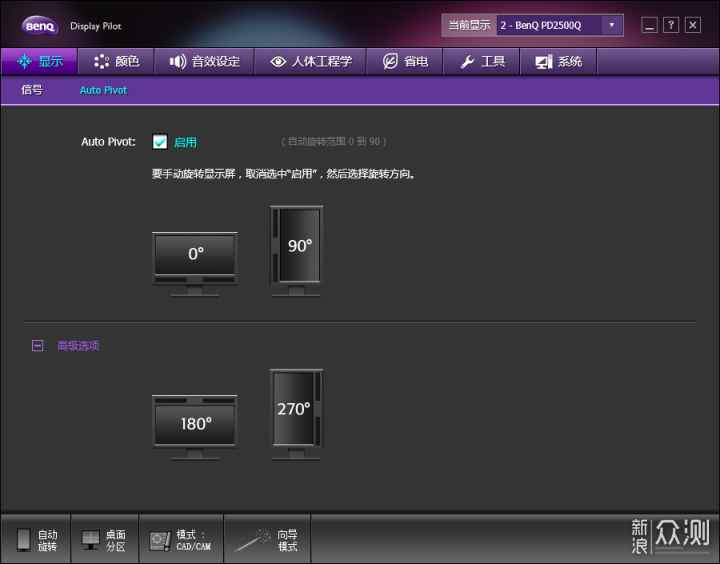Switch to the 显示 tab
The height and width of the screenshot is (564, 720).
pos(39,61)
